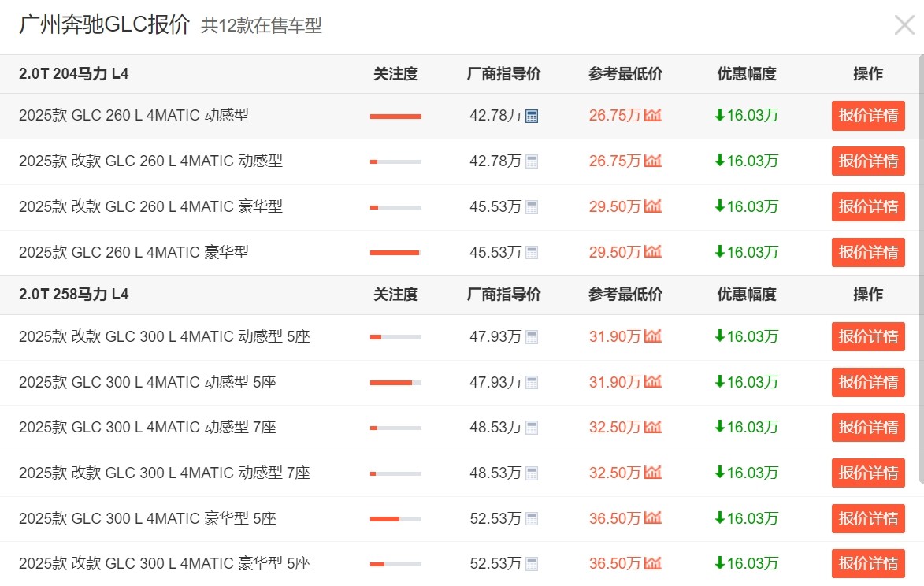Click calculator icon for 改款 GLC 260 L 豪华型

pyautogui.click(x=532, y=207)
